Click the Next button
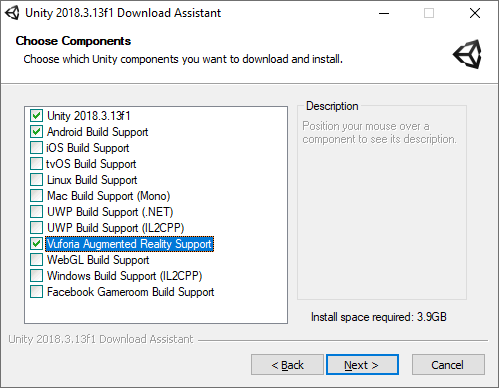499x388 pixels. 362,365
